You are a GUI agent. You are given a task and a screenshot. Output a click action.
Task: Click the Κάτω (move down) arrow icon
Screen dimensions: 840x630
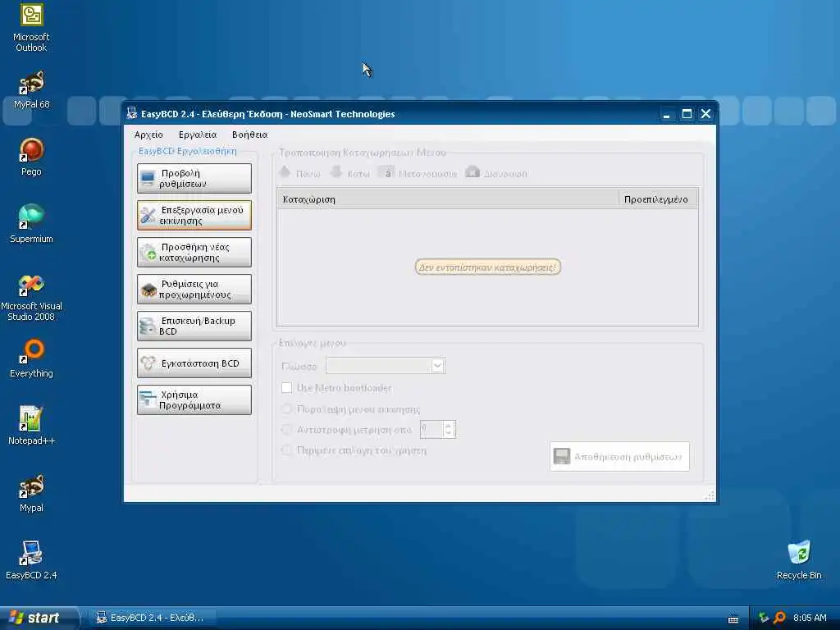tap(336, 172)
